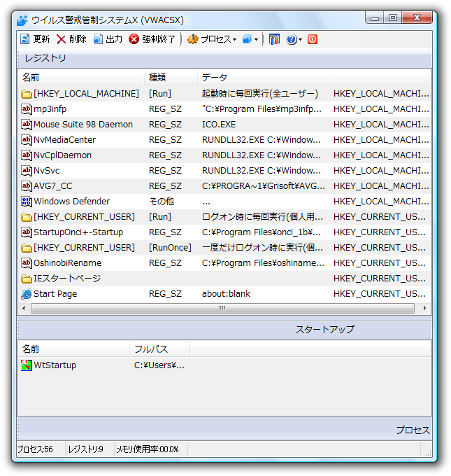Screen dimensions: 451x476
Task: Click the 出力 export button
Action: (108, 39)
